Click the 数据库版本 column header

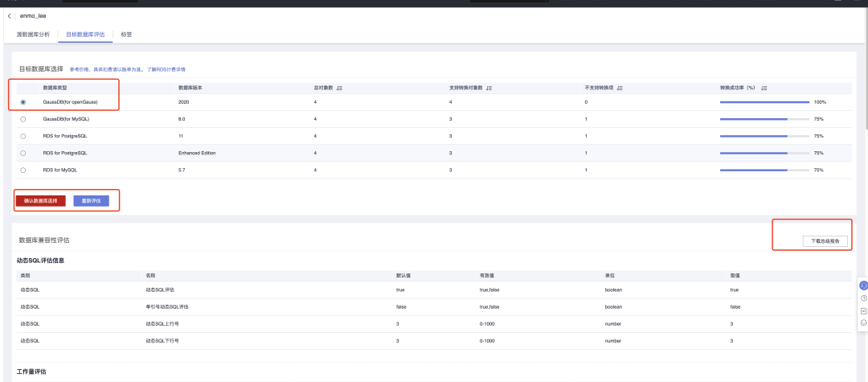tap(191, 88)
